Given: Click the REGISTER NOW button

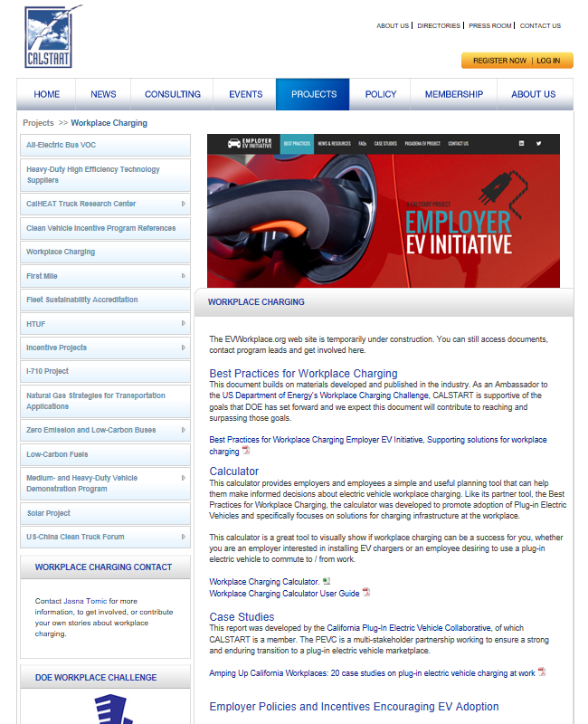Looking at the screenshot, I should 498,61.
